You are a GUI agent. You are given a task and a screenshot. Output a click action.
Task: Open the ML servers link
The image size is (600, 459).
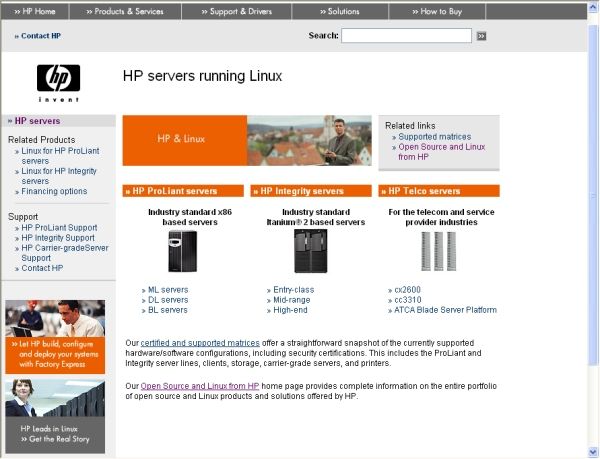point(168,290)
